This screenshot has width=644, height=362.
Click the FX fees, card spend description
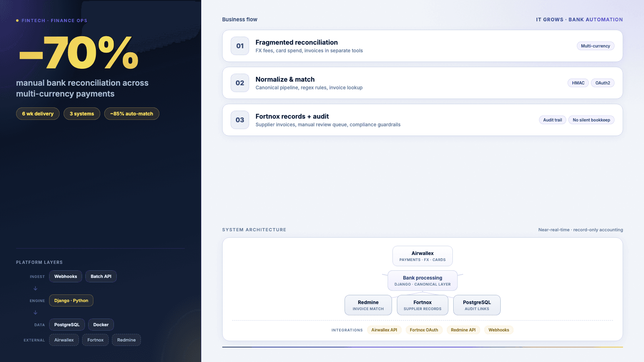pyautogui.click(x=309, y=51)
